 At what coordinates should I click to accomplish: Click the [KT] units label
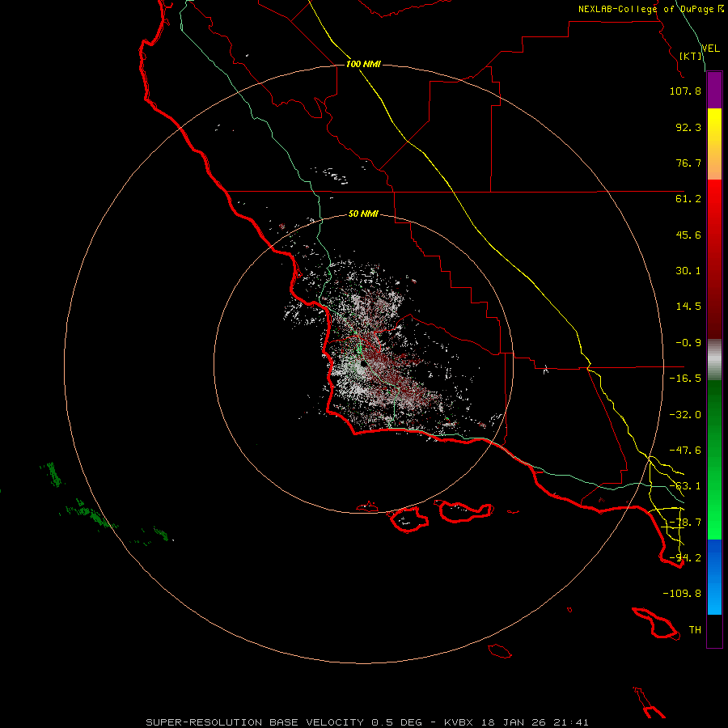pos(690,56)
